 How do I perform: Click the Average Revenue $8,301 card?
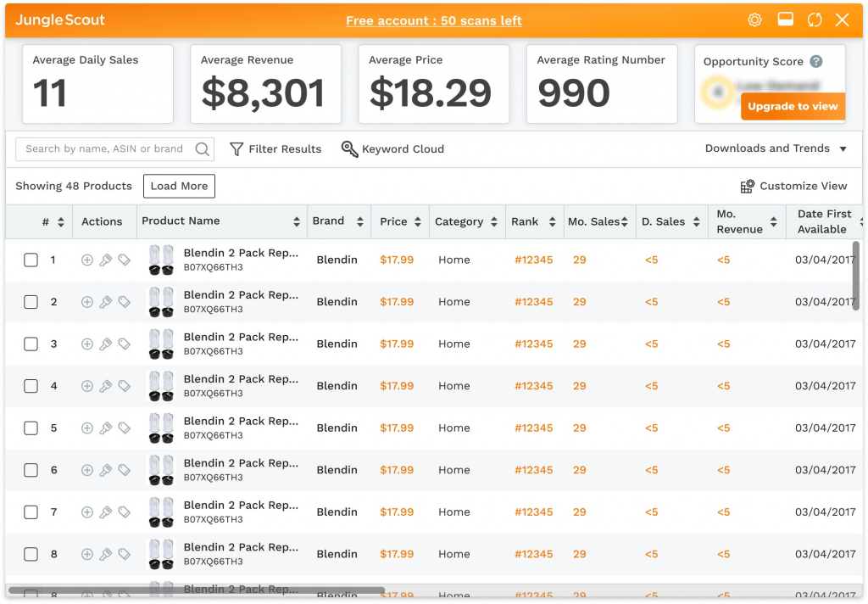point(265,84)
